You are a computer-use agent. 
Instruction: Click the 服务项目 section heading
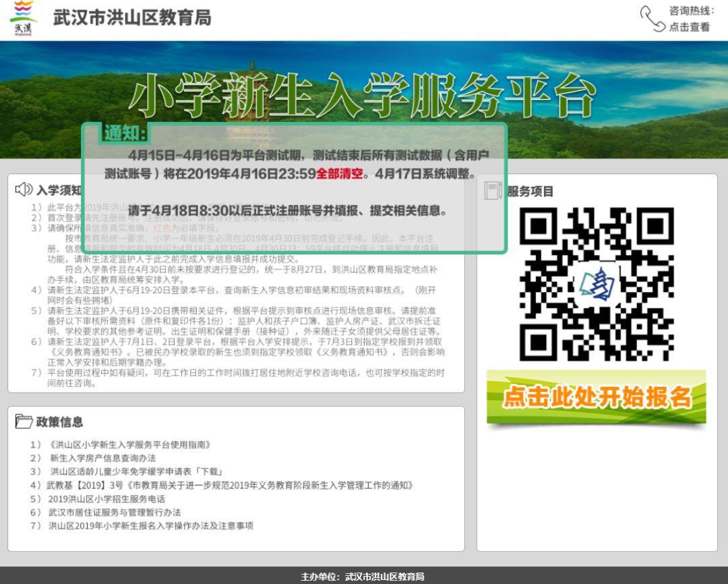tap(530, 192)
